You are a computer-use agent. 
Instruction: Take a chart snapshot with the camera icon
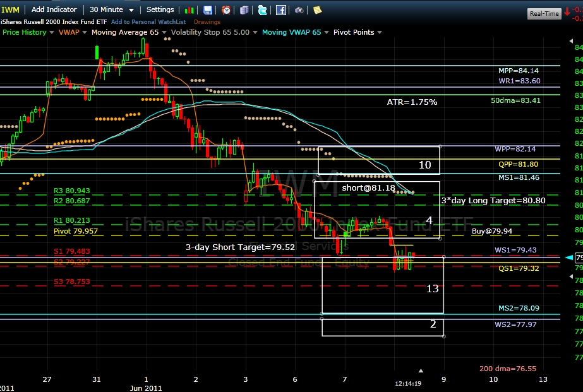click(x=299, y=10)
